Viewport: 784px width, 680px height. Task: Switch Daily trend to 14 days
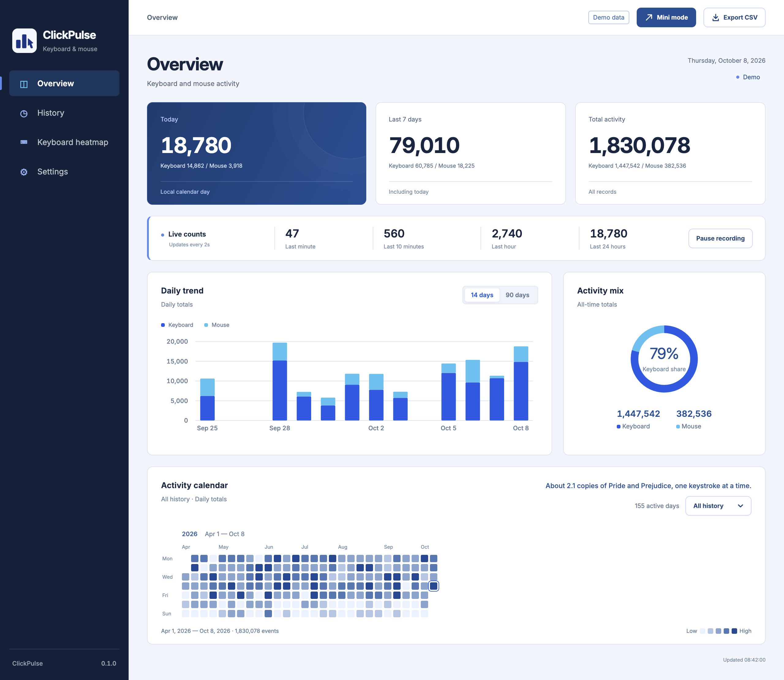coord(482,295)
